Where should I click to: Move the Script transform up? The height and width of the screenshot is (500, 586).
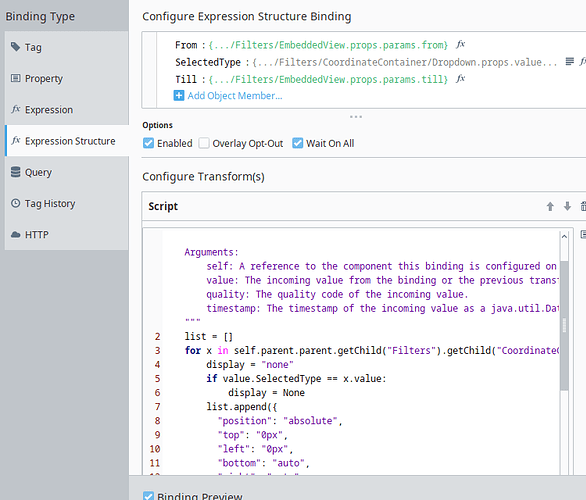pyautogui.click(x=550, y=206)
